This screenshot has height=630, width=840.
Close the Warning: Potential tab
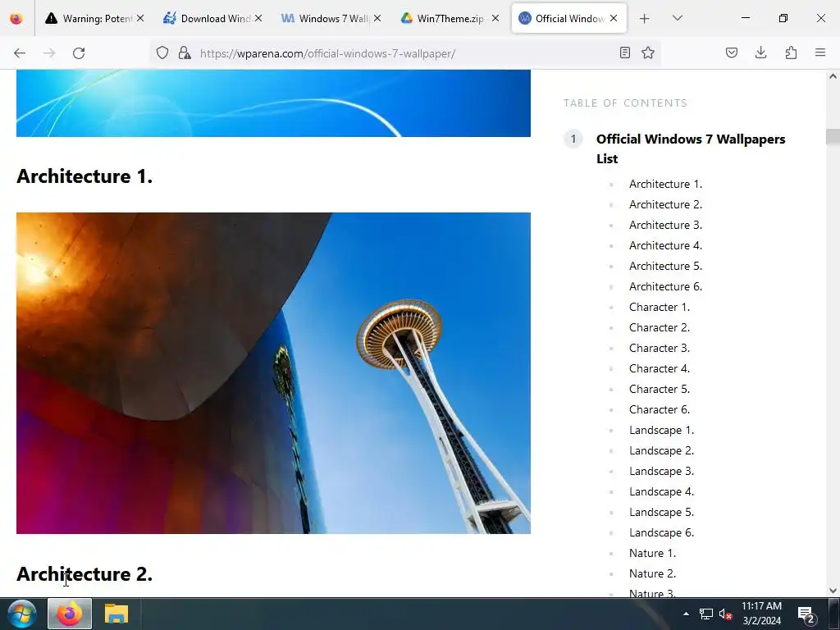pyautogui.click(x=140, y=18)
